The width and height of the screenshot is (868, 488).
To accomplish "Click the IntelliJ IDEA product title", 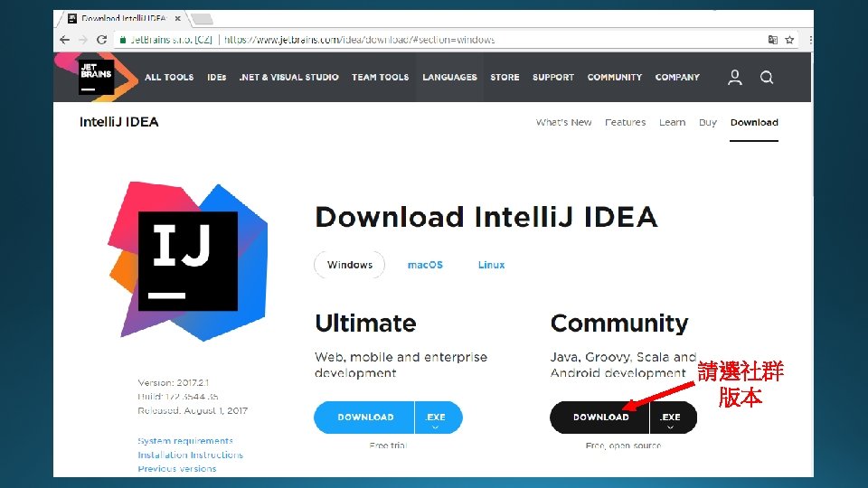I will click(x=119, y=122).
